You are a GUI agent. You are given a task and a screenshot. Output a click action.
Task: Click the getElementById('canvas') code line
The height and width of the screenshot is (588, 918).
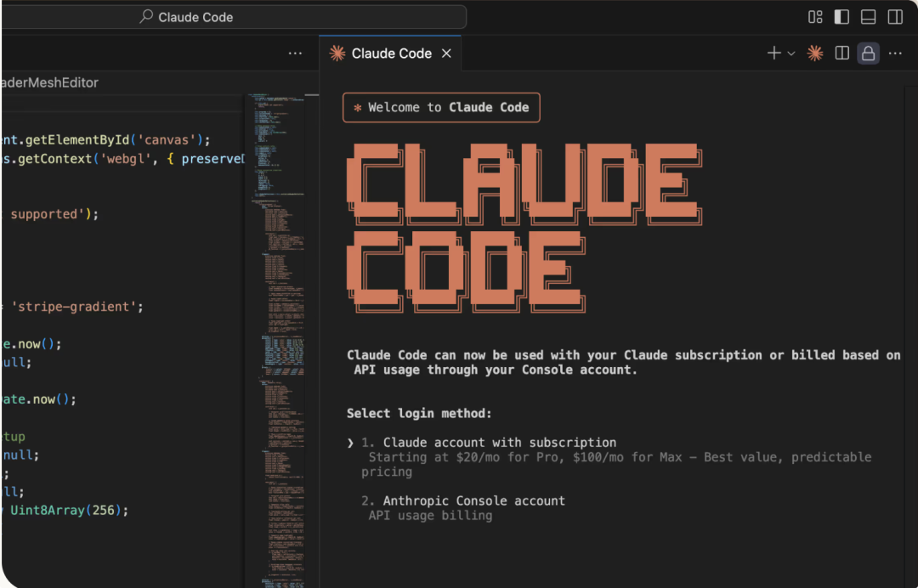106,140
